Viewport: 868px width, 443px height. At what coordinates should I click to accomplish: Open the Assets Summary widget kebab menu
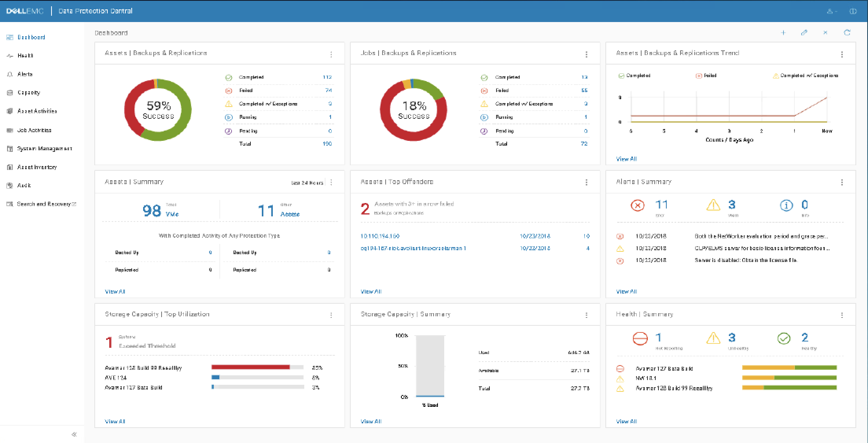(331, 182)
